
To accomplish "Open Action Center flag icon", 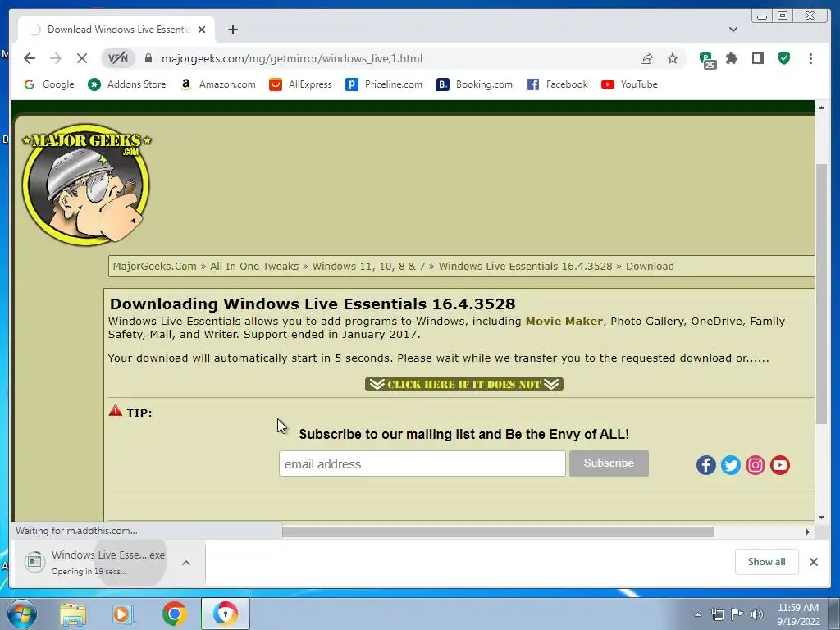I will click(x=737, y=614).
